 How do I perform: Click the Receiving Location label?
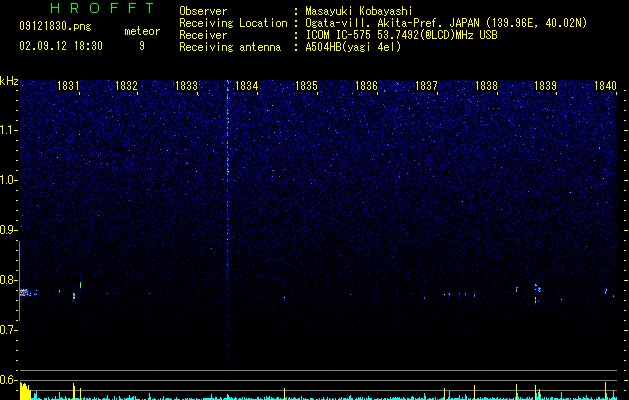[233, 23]
